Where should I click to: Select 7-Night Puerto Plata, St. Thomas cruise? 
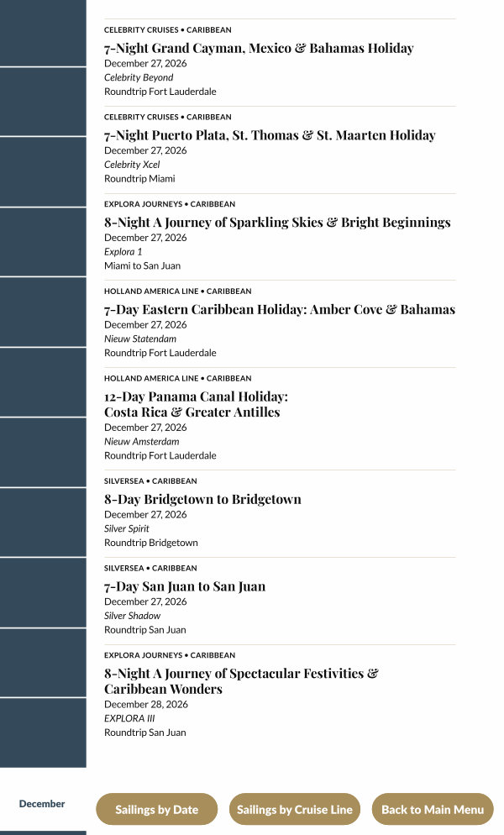270,135
